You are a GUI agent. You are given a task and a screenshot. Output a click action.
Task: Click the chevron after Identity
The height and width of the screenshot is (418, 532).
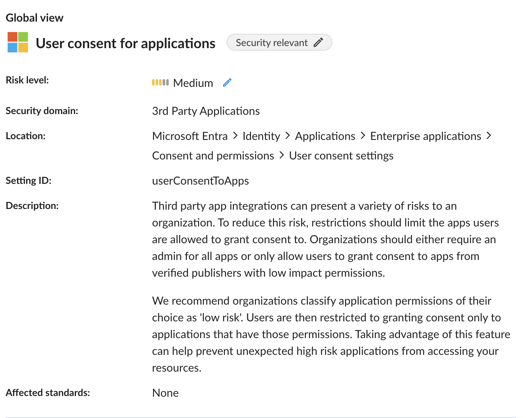point(288,136)
